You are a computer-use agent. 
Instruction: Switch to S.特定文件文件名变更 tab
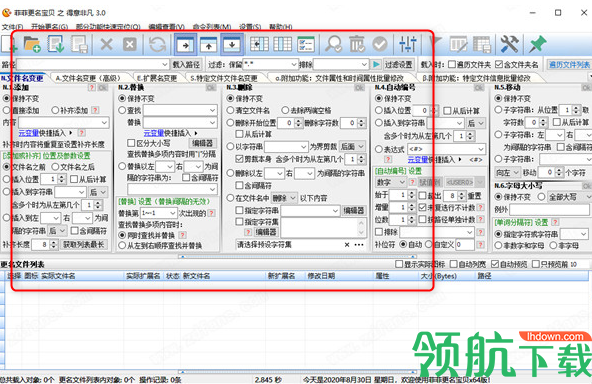coord(224,78)
